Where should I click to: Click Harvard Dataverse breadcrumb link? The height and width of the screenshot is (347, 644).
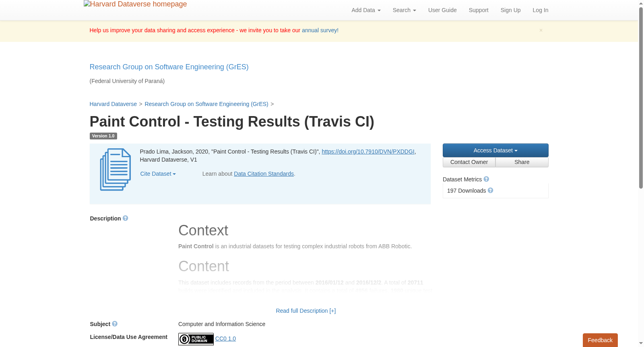[113, 104]
